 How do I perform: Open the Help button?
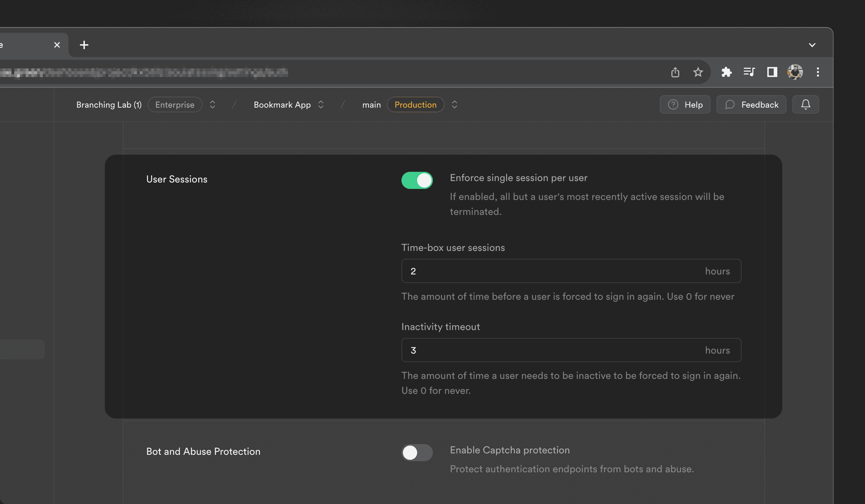[x=685, y=105]
